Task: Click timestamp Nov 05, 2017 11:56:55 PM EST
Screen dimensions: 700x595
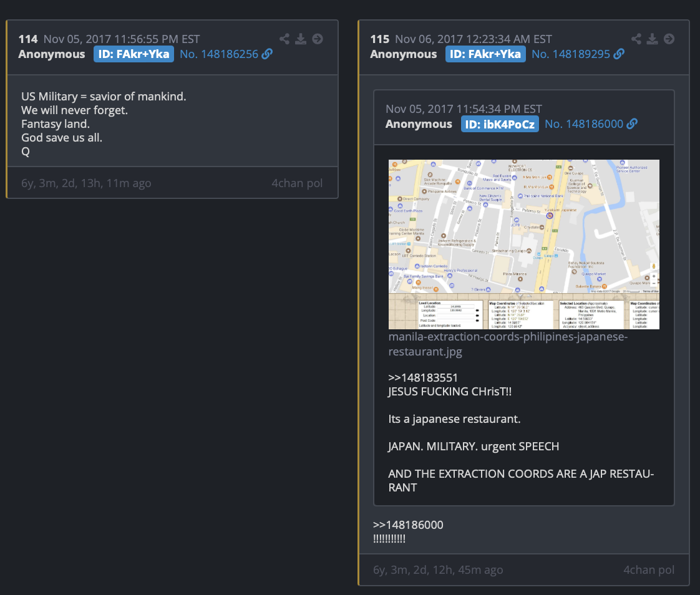Action: 122,39
